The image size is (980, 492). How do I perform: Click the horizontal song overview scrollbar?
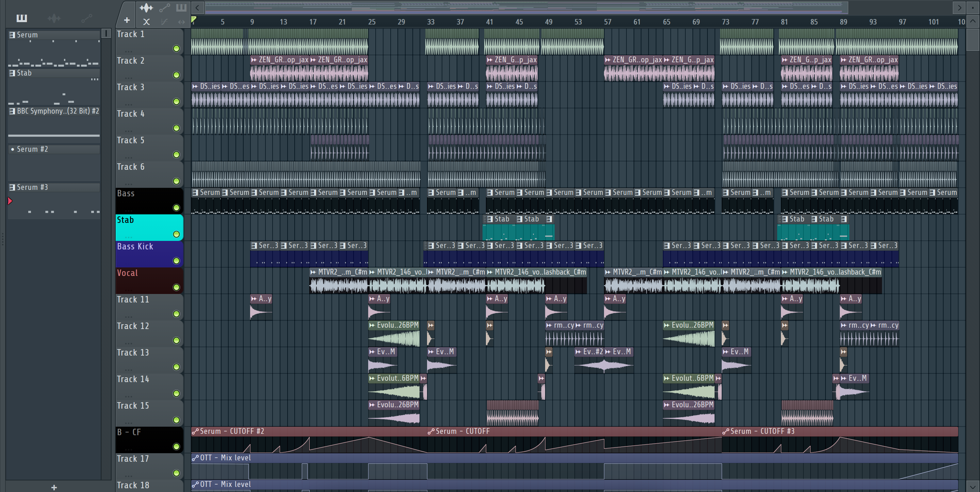pyautogui.click(x=526, y=7)
